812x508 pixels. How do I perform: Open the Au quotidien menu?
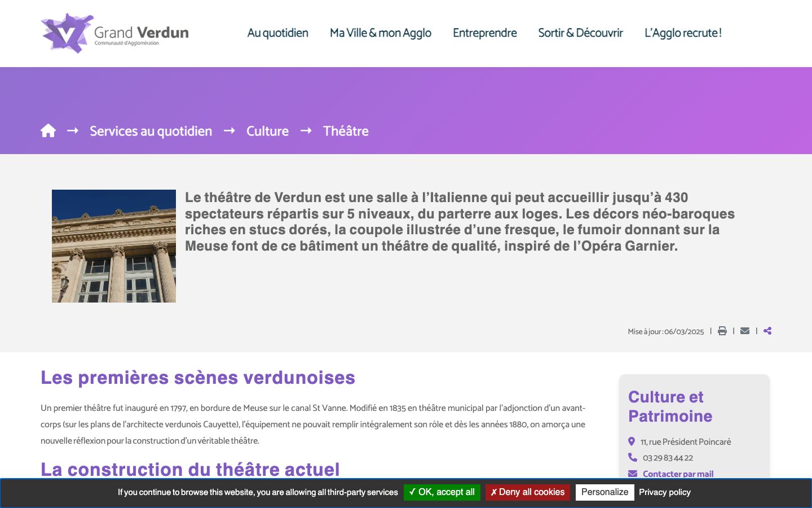(x=278, y=33)
